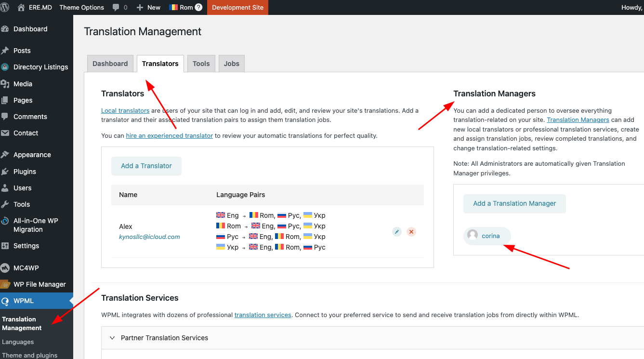Click the Development Site button
The width and height of the screenshot is (644, 359).
coord(238,7)
